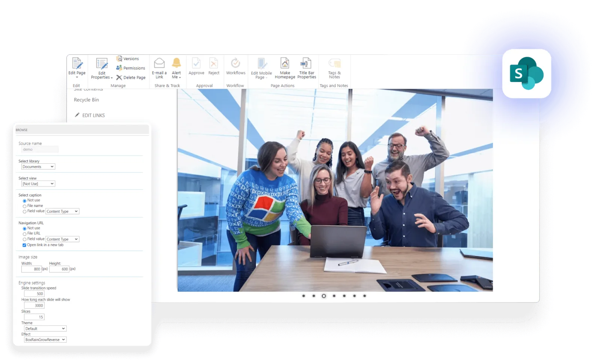Viewport: 601px width, 364px height.
Task: Open the Theme 'Default' dropdown
Action: click(45, 329)
